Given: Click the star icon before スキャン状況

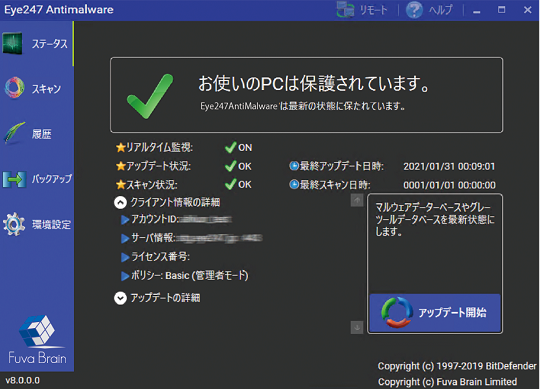Looking at the screenshot, I should tap(121, 185).
